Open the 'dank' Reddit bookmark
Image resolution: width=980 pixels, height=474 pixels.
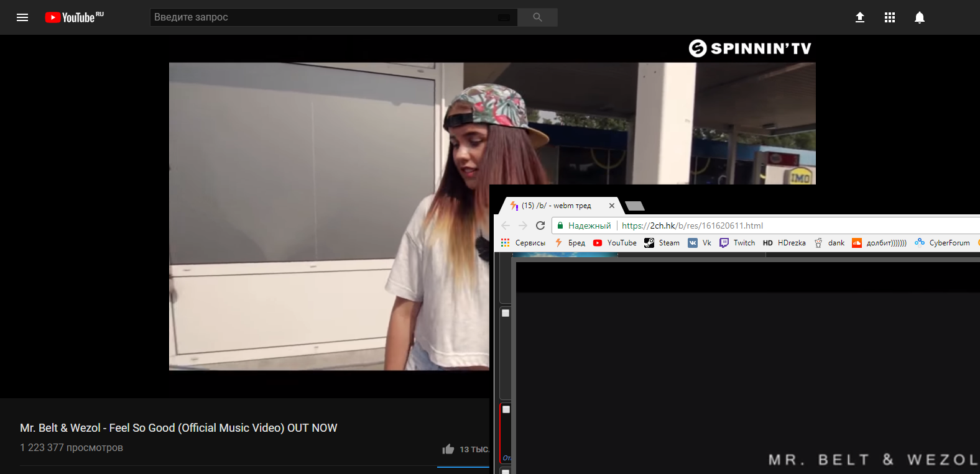point(830,243)
